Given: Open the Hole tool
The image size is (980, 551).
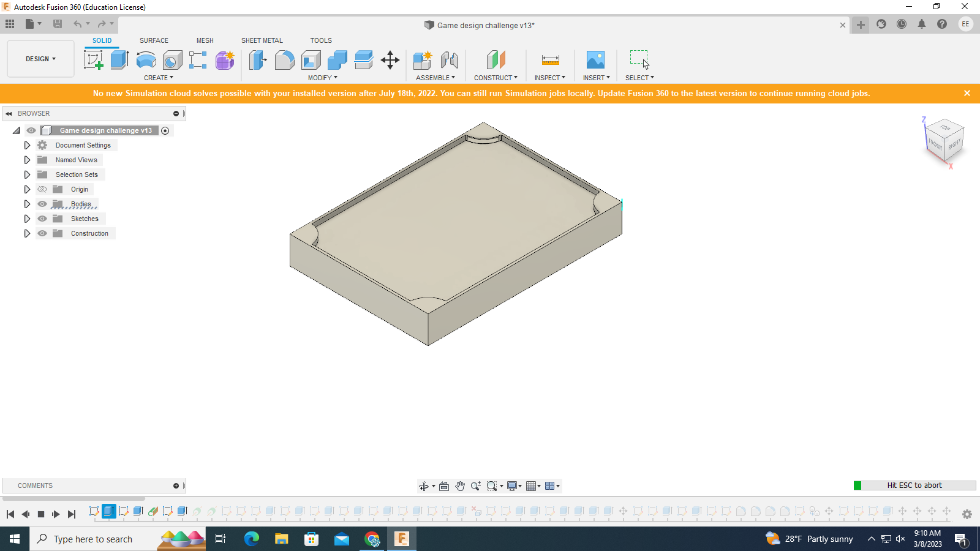Looking at the screenshot, I should [x=172, y=59].
